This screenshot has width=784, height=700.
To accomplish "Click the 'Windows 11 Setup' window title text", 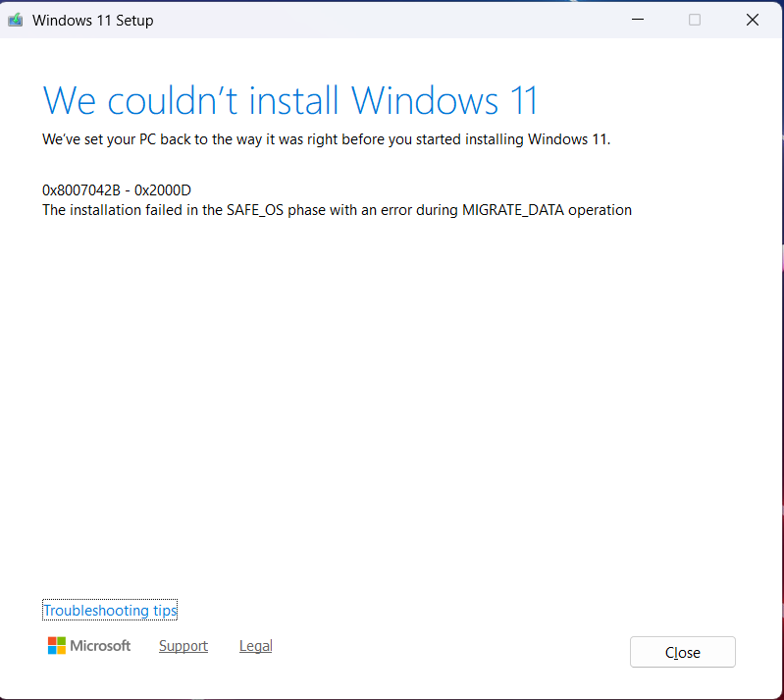I will point(93,21).
